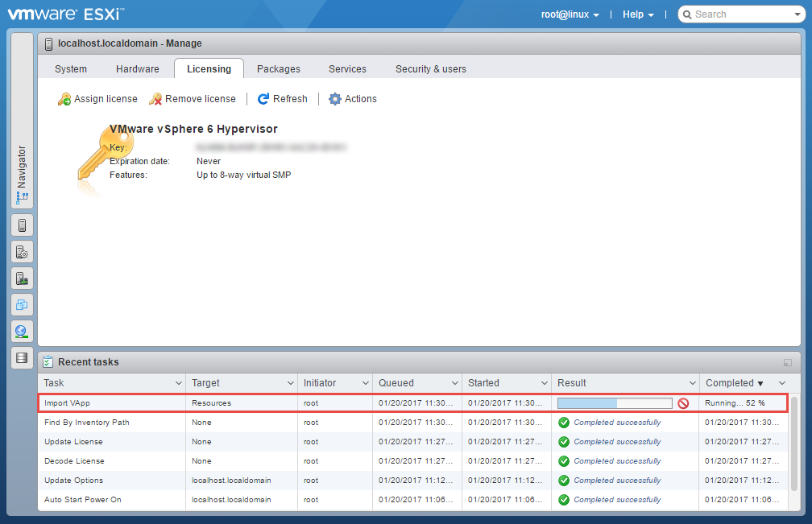
Task: Open the host Monitor sidebar icon
Action: [x=22, y=279]
